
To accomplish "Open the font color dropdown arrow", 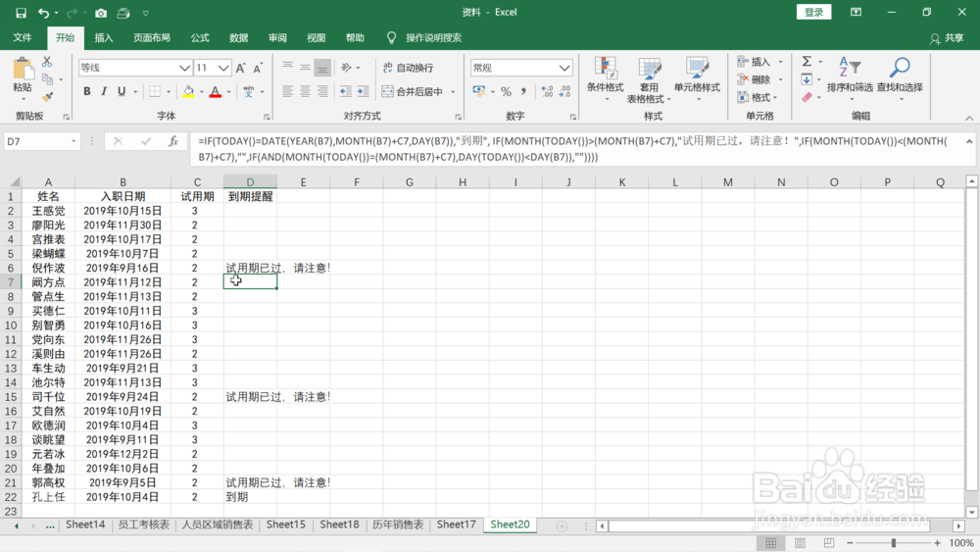I will pyautogui.click(x=228, y=92).
